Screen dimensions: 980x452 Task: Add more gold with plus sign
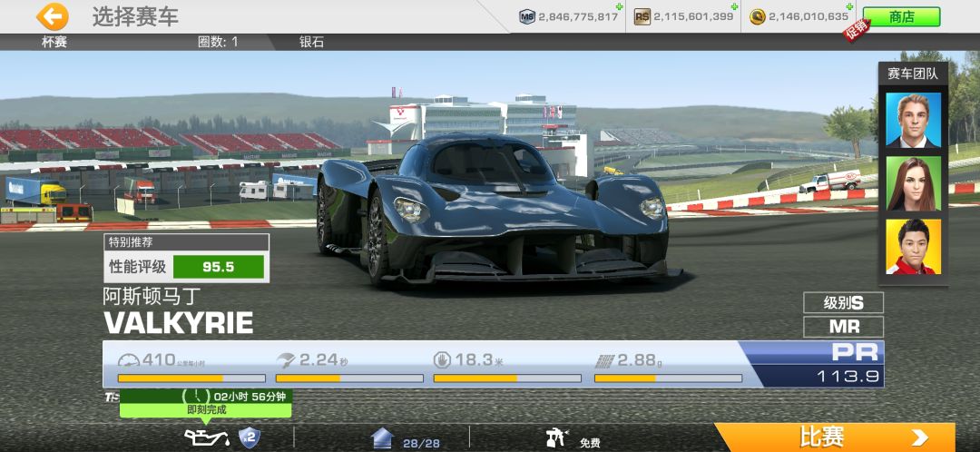850,7
